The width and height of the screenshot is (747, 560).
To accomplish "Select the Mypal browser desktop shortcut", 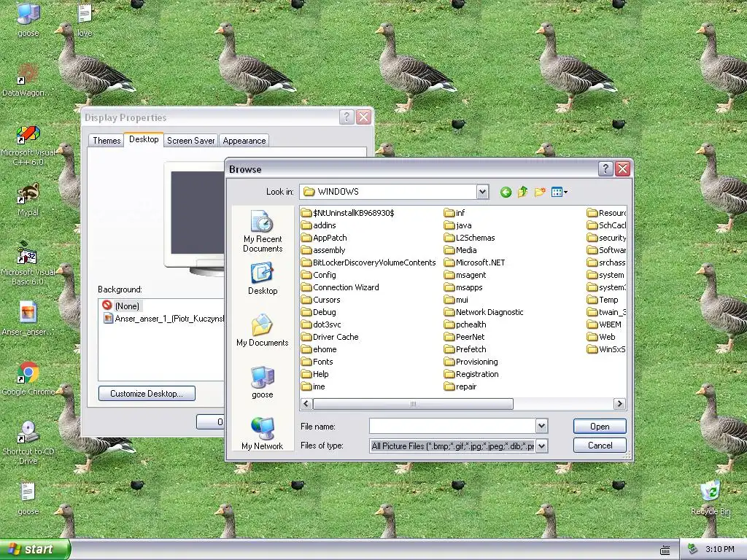I will tap(28, 200).
